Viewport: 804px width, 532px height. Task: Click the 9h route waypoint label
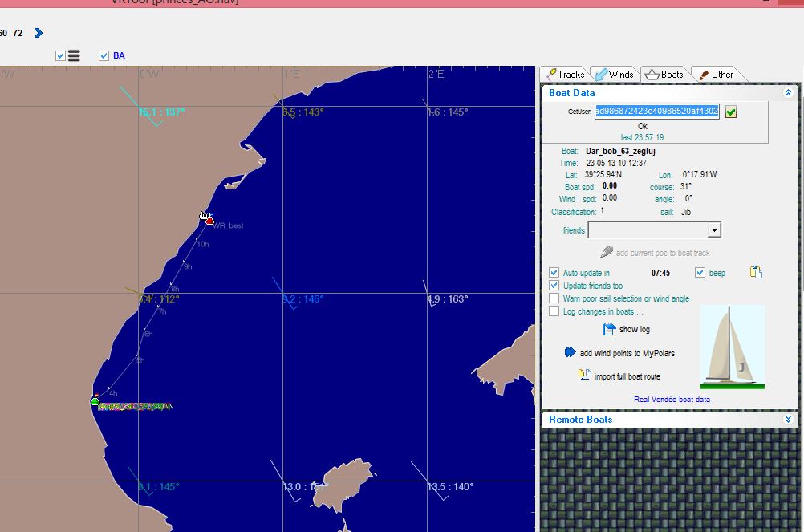(189, 266)
